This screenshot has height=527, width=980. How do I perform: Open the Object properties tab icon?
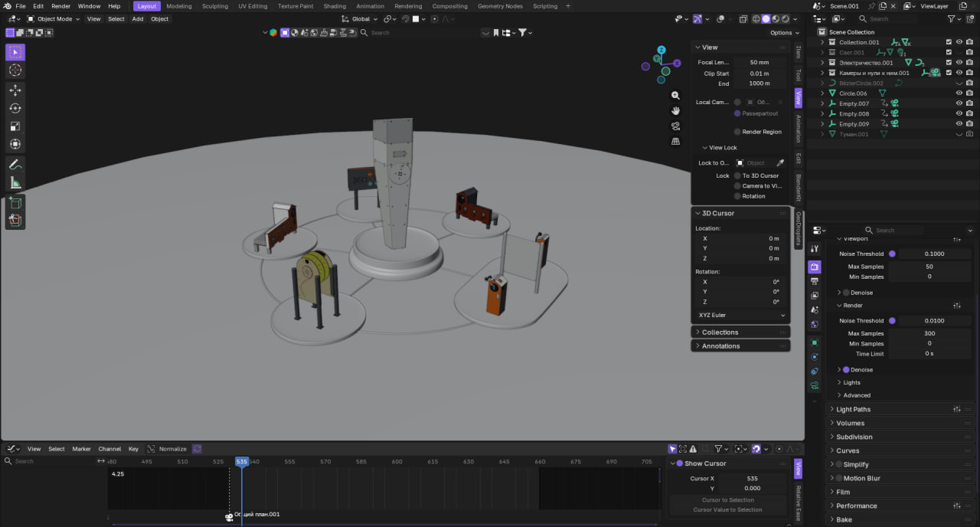pyautogui.click(x=815, y=342)
